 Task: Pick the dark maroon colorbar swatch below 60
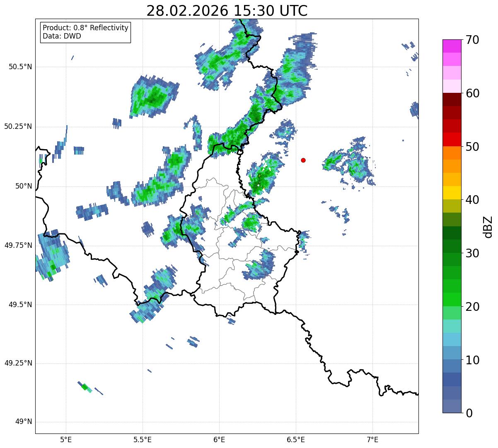[451, 99]
